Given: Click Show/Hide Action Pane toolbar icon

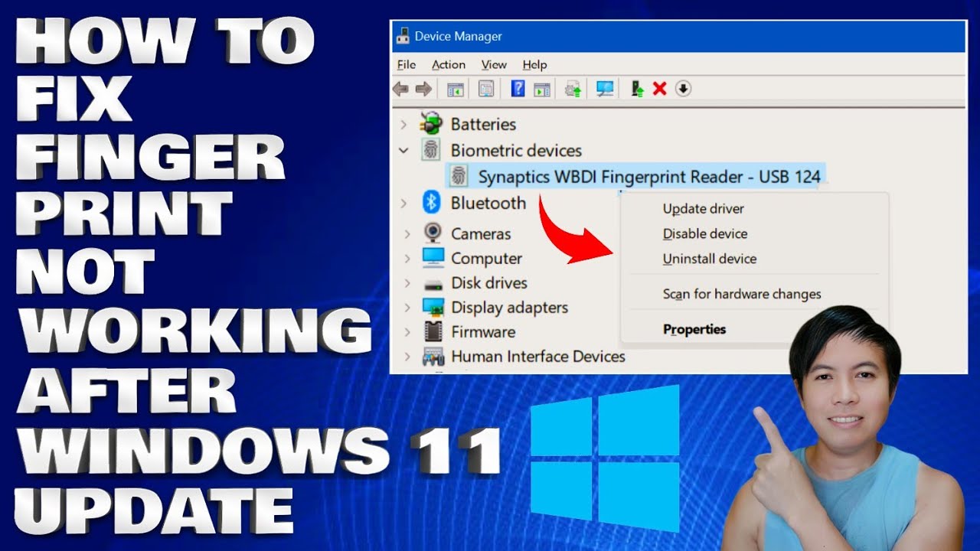Looking at the screenshot, I should pos(542,90).
